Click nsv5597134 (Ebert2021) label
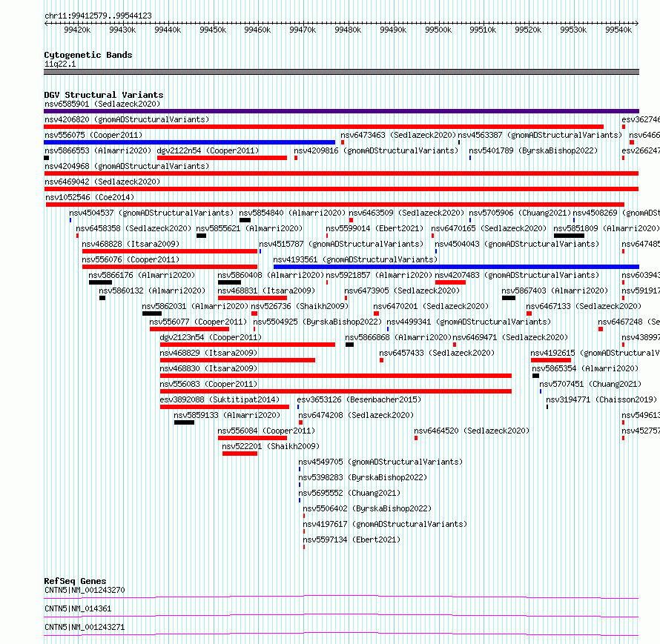660x644 pixels. point(352,540)
